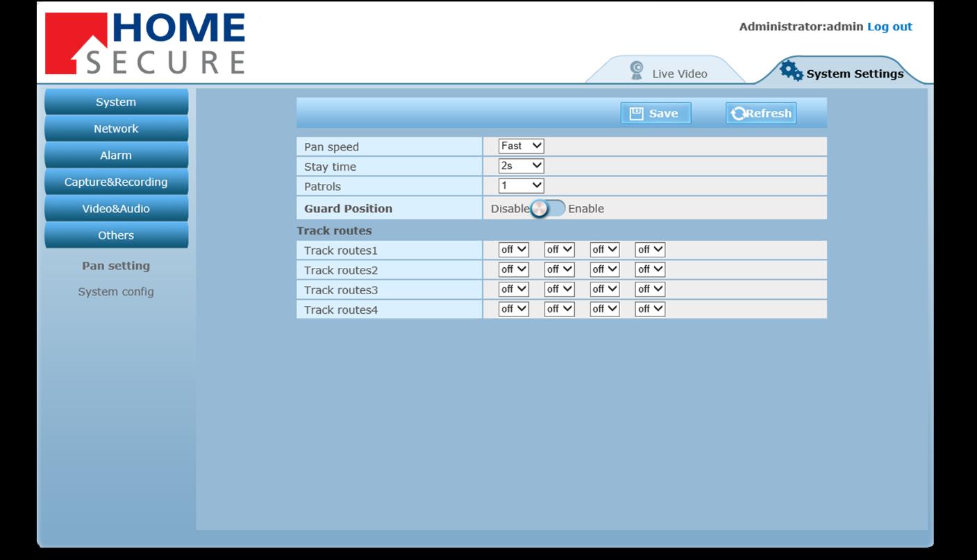Screen dimensions: 977x560
Task: Open first dropdown of Track routes1
Action: pos(514,250)
